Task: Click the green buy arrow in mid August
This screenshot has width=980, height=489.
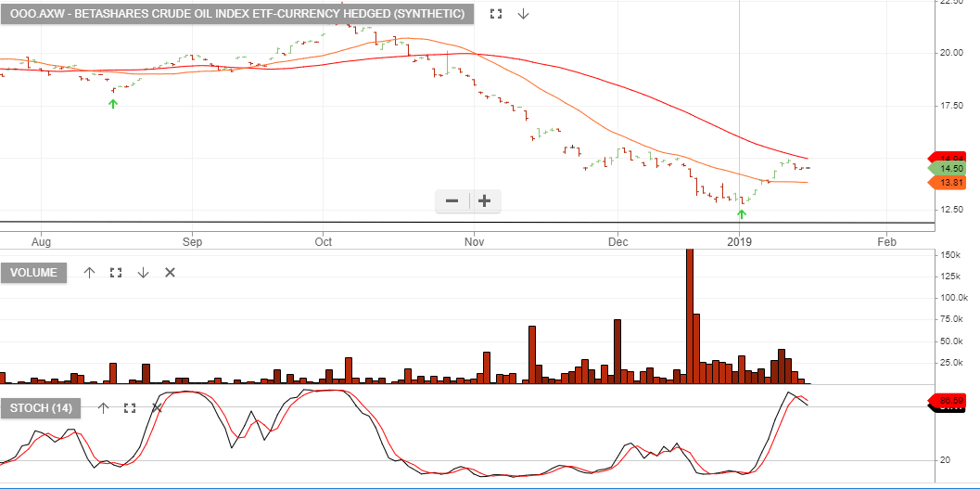Action: coord(113,104)
